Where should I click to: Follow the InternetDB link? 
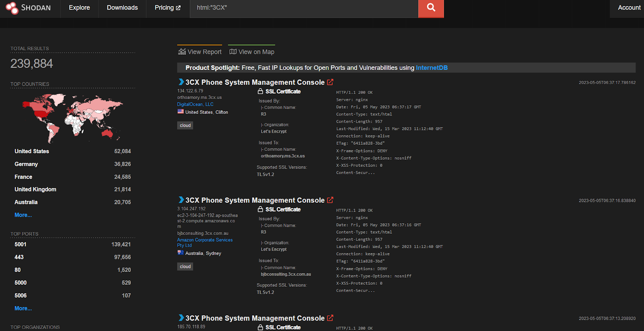pos(431,68)
